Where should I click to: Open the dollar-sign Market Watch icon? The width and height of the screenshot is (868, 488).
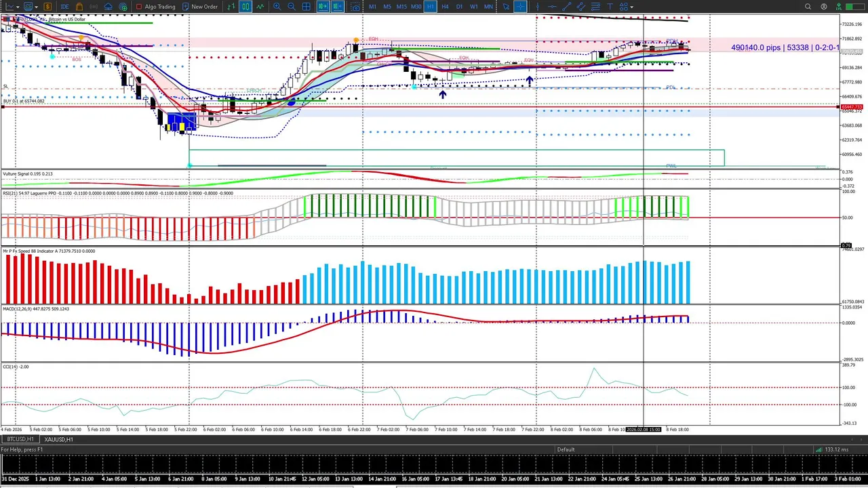point(47,7)
